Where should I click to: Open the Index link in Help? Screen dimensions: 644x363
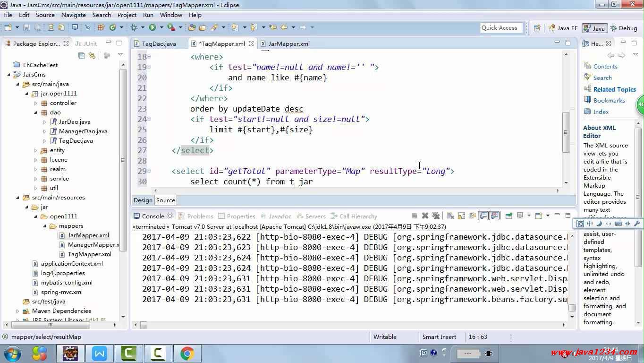tap(601, 112)
